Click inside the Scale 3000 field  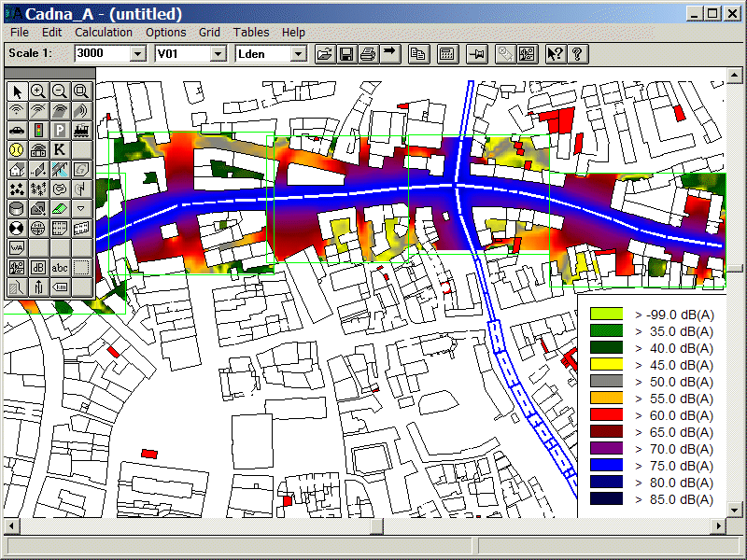pyautogui.click(x=102, y=53)
